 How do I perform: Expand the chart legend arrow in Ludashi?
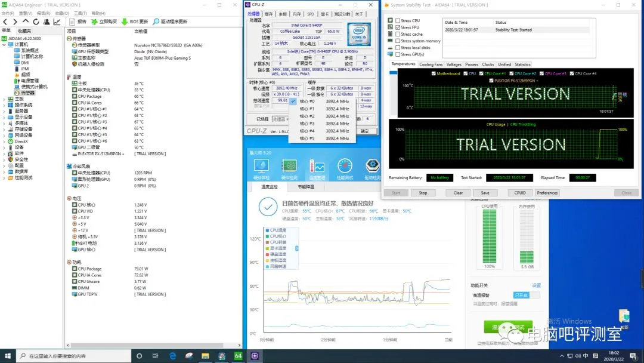coord(296,248)
